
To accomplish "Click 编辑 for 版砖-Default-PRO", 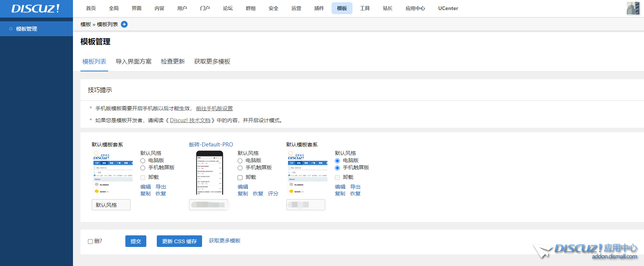I will click(243, 187).
